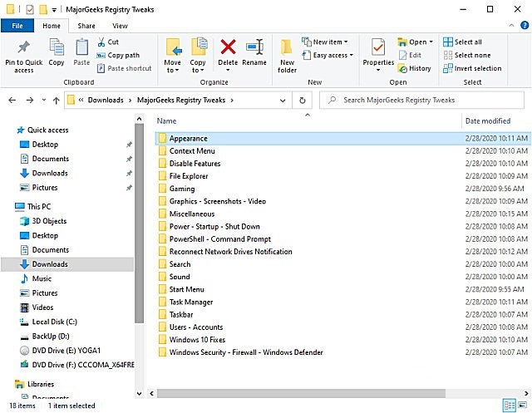Go forward with the right arrow
Screen dimensions: 532x413
click(x=30, y=100)
